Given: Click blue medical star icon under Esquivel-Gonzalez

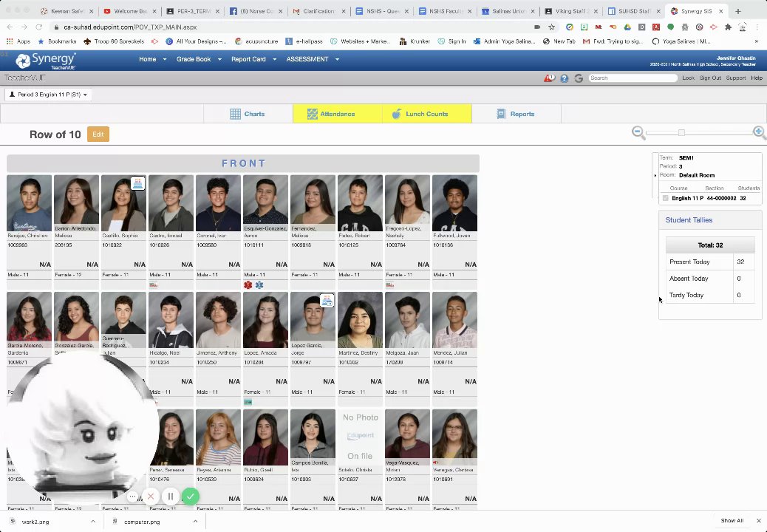Looking at the screenshot, I should 259,284.
